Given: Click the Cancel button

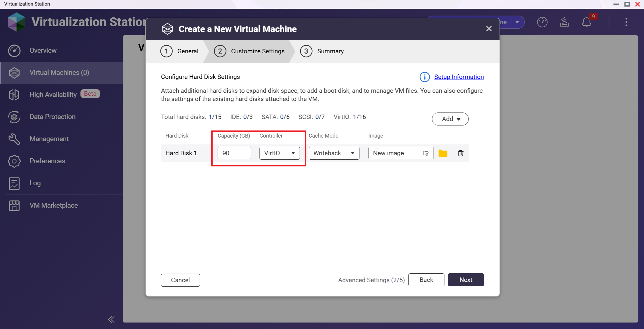Looking at the screenshot, I should [180, 280].
